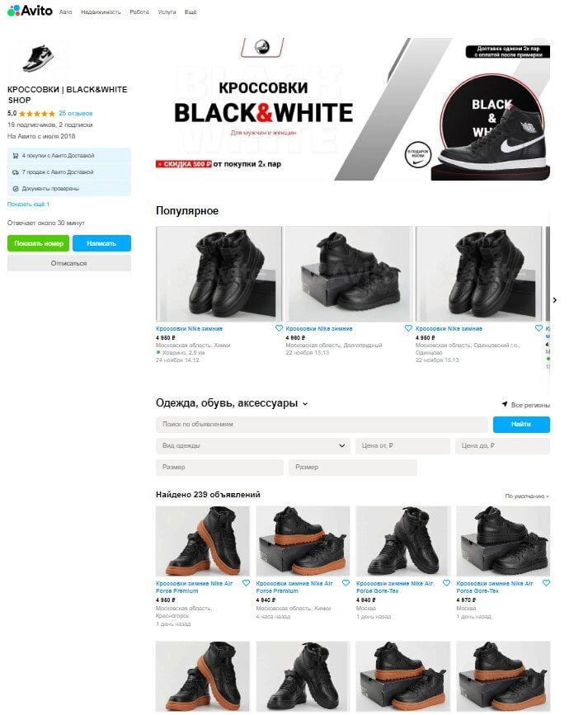Expand the Вид одежды dropdown
Screen dimensions: 588x715
253,445
